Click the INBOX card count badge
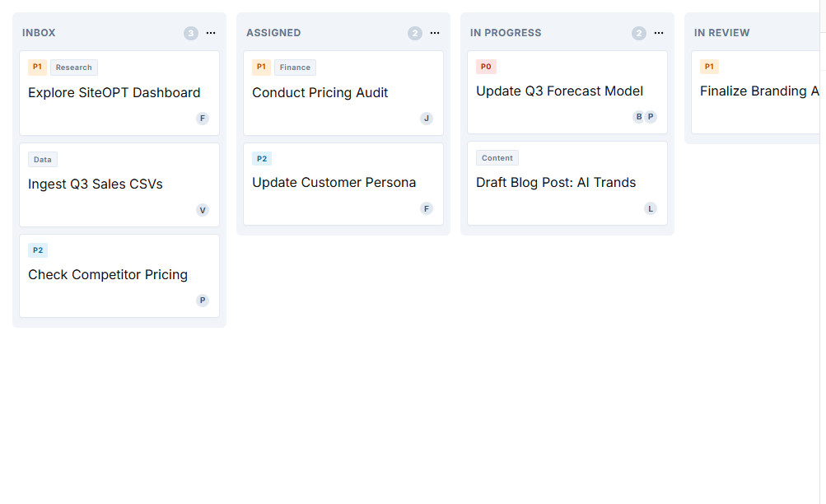Screen dimensions: 826x504 point(191,33)
